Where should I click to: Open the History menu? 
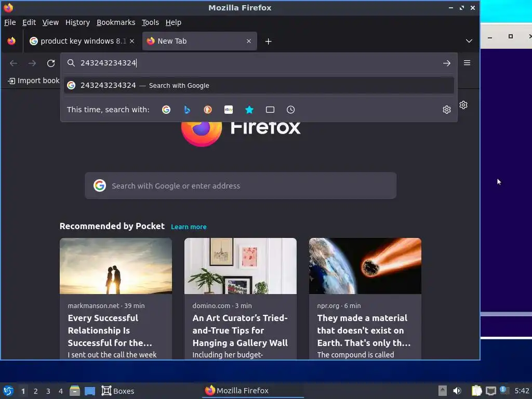point(77,22)
